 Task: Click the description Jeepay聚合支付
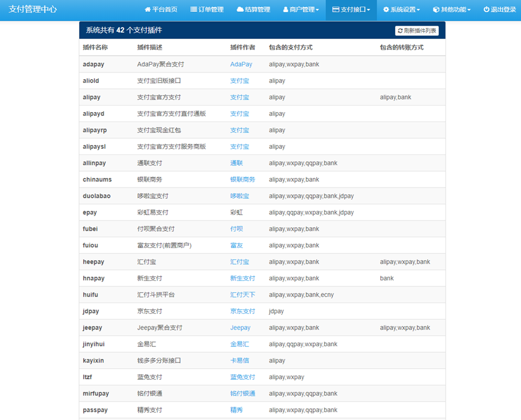(160, 328)
